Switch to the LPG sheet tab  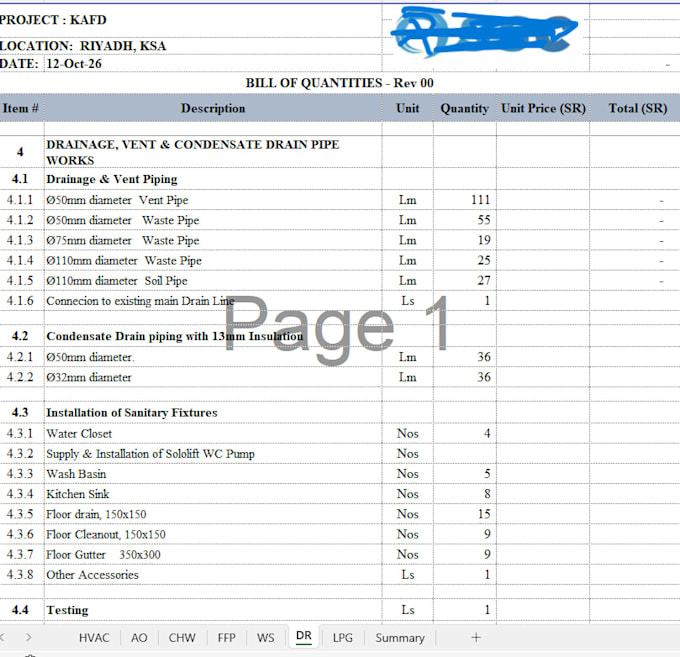(x=343, y=637)
